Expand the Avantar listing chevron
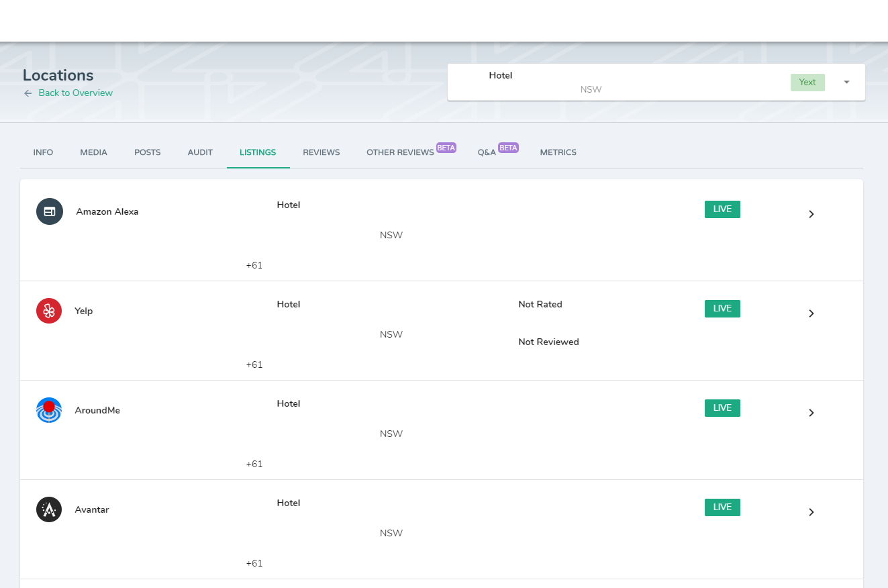 pyautogui.click(x=811, y=512)
